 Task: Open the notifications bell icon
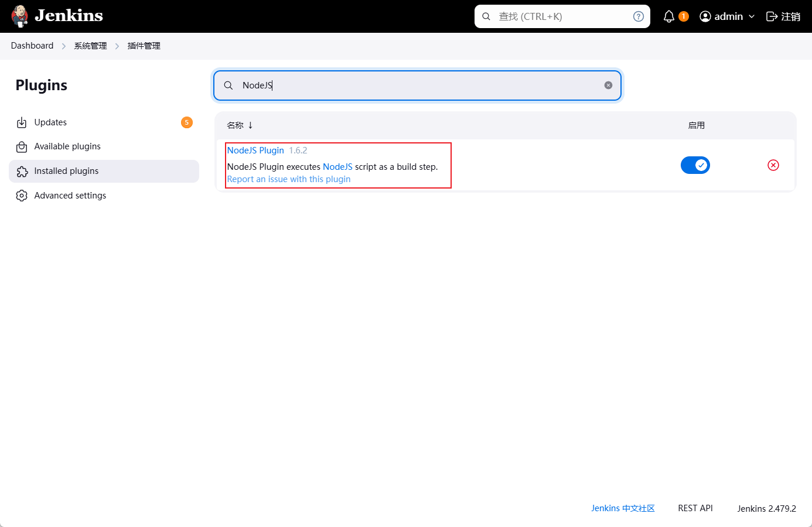coord(668,16)
